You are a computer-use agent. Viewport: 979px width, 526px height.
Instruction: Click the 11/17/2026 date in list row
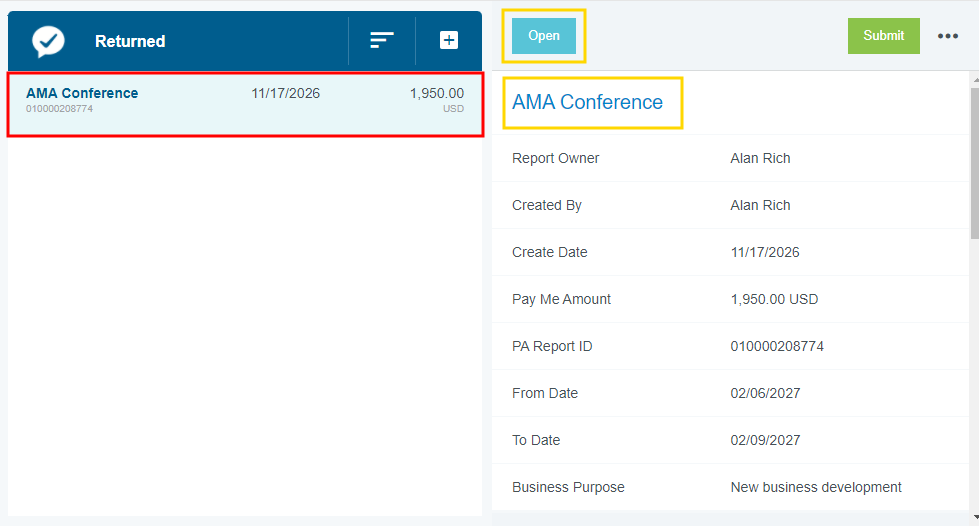point(285,93)
